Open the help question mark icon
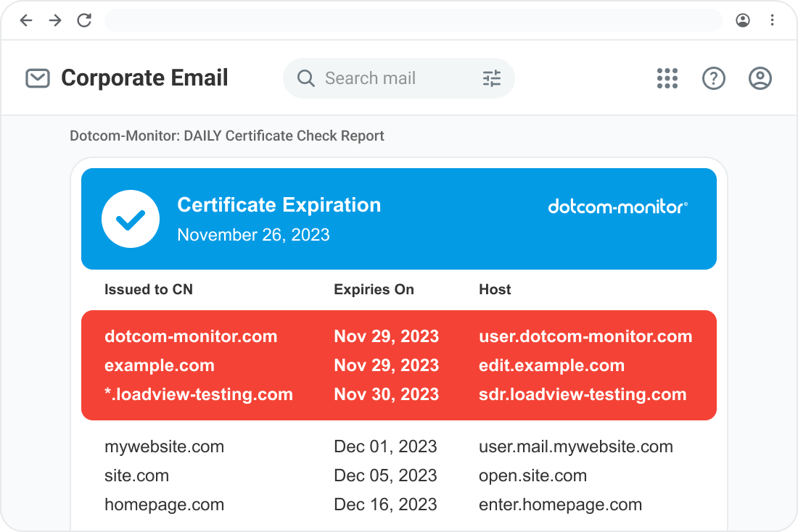 pos(714,78)
